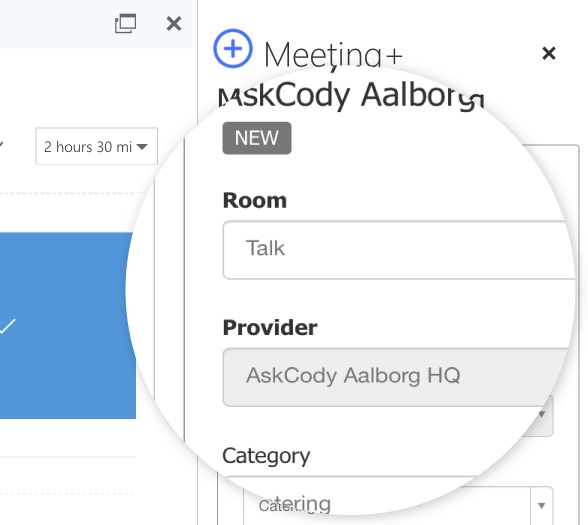
Task: Click the Meeting+ title text
Action: (x=333, y=55)
